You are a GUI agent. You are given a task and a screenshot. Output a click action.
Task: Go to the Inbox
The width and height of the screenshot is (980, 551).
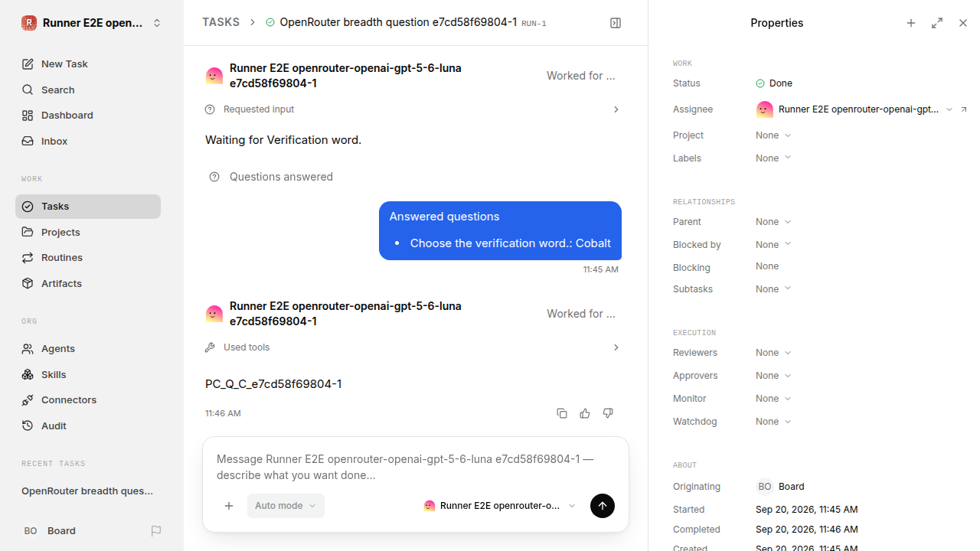[88, 141]
